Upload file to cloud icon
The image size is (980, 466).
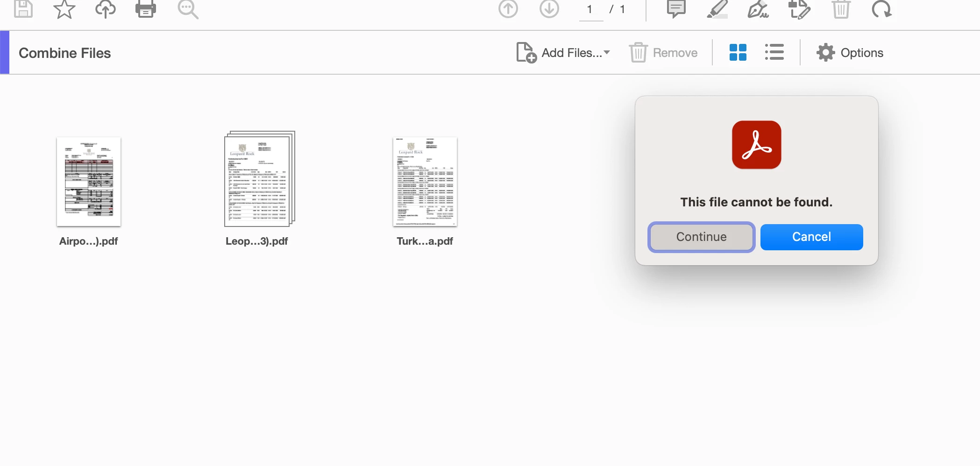click(x=105, y=9)
